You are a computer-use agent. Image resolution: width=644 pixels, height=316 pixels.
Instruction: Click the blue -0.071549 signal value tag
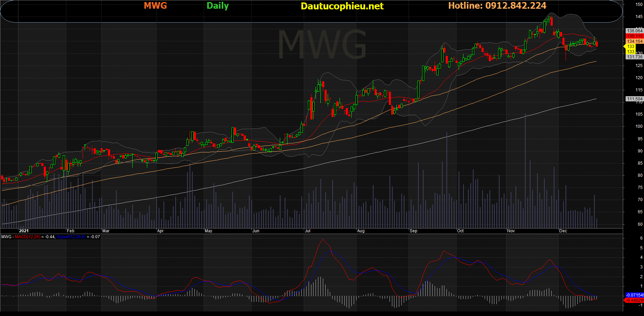point(634,295)
